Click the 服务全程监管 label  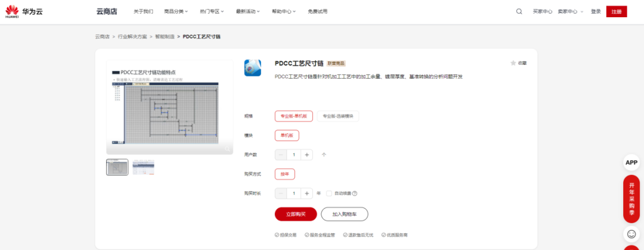tap(320, 235)
